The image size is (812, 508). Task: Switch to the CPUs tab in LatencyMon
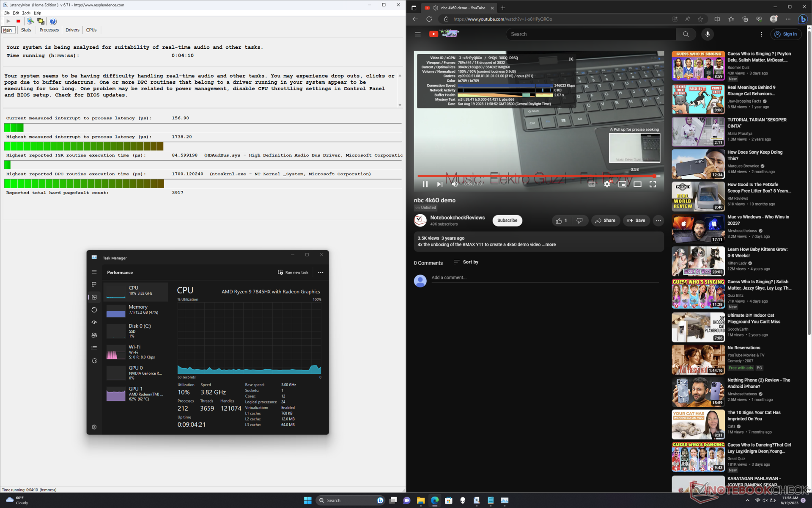(91, 30)
